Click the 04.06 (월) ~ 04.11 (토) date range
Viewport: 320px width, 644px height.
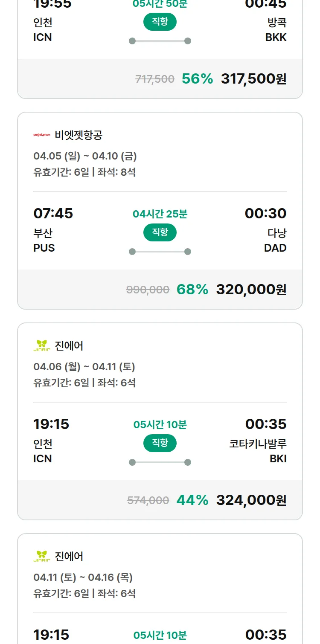(x=84, y=367)
